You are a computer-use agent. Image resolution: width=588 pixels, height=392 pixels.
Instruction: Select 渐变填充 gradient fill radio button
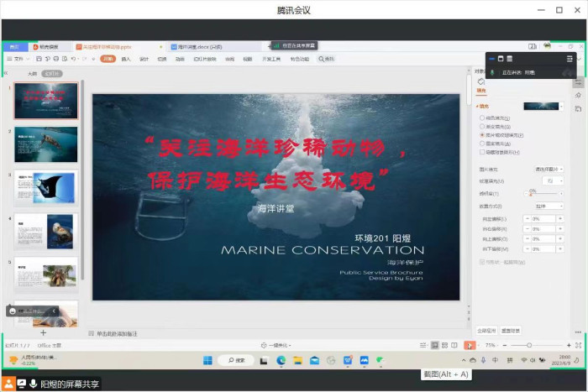[x=482, y=127]
